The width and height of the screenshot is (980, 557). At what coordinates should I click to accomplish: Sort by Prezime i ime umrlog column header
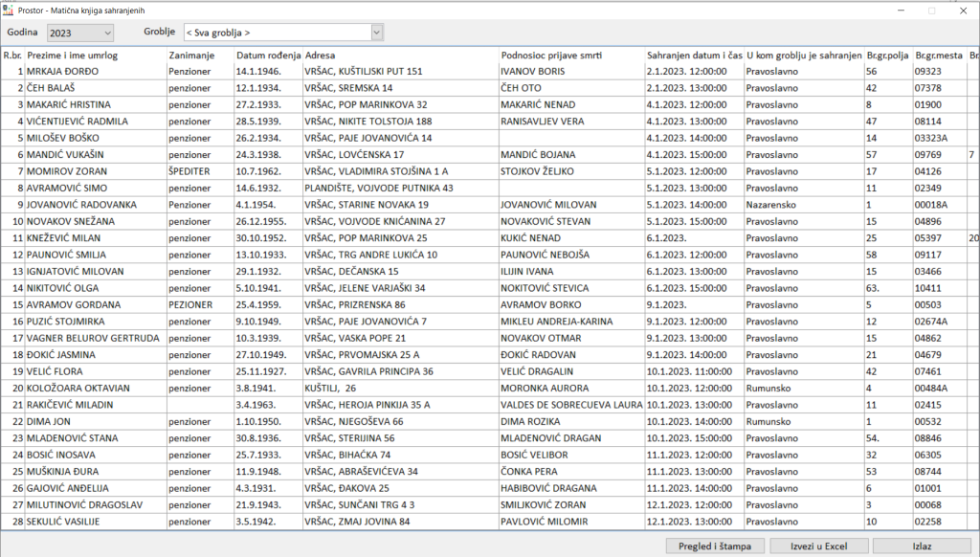click(x=95, y=56)
